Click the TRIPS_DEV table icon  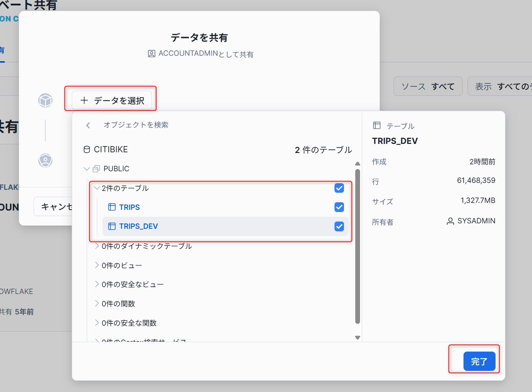coord(112,226)
